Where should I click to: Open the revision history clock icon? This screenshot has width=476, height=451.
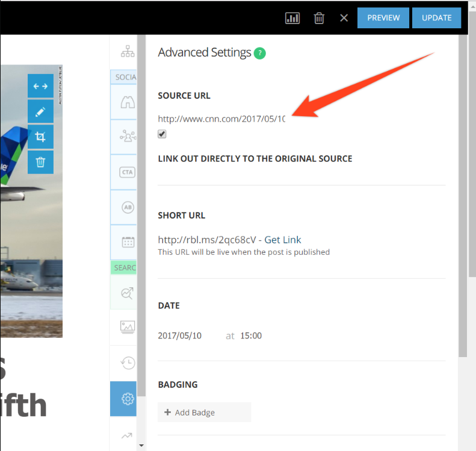tap(127, 362)
